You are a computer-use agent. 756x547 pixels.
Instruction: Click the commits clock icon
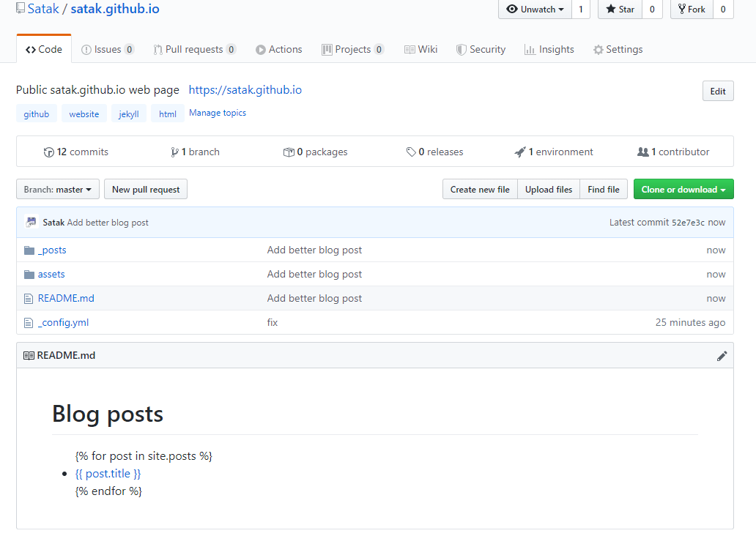(48, 152)
